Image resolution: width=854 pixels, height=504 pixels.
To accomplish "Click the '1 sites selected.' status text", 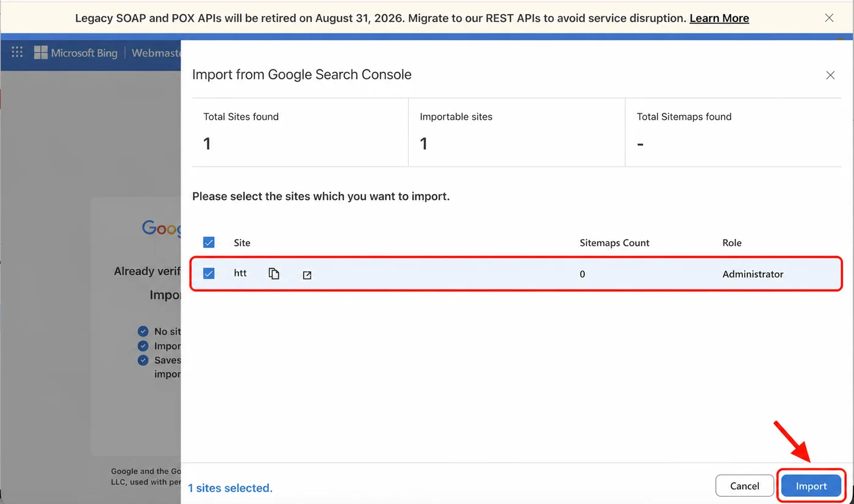I will 230,488.
